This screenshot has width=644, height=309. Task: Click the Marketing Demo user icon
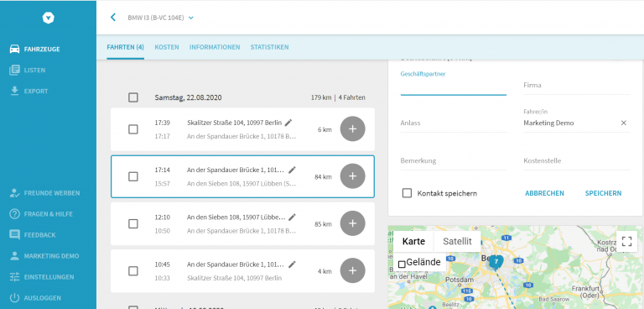point(15,256)
